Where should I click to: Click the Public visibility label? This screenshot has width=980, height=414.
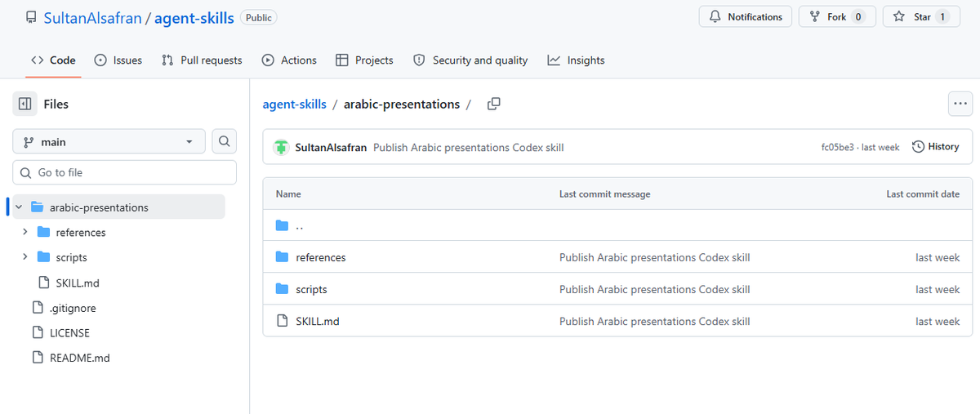tap(258, 17)
